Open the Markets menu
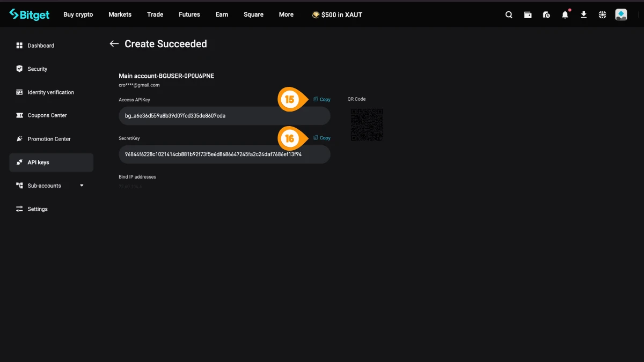644x362 pixels. pyautogui.click(x=120, y=14)
